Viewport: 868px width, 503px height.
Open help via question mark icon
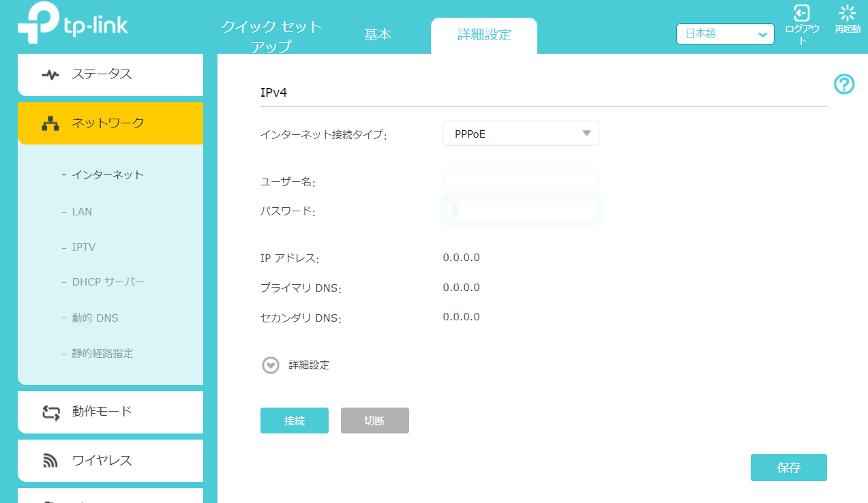pyautogui.click(x=844, y=85)
